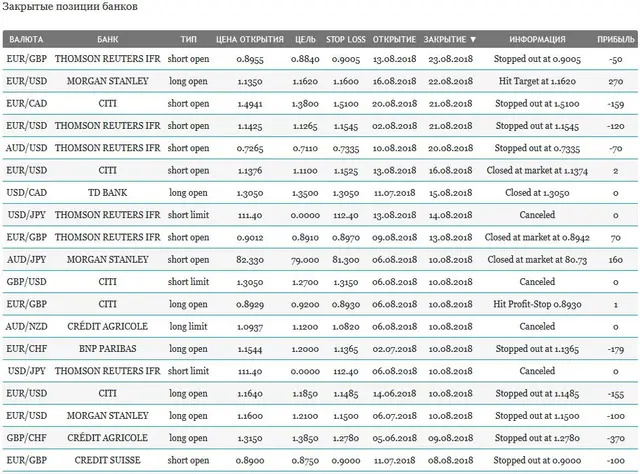Click opening price 82.330
The width and height of the screenshot is (640, 474).
pyautogui.click(x=250, y=260)
